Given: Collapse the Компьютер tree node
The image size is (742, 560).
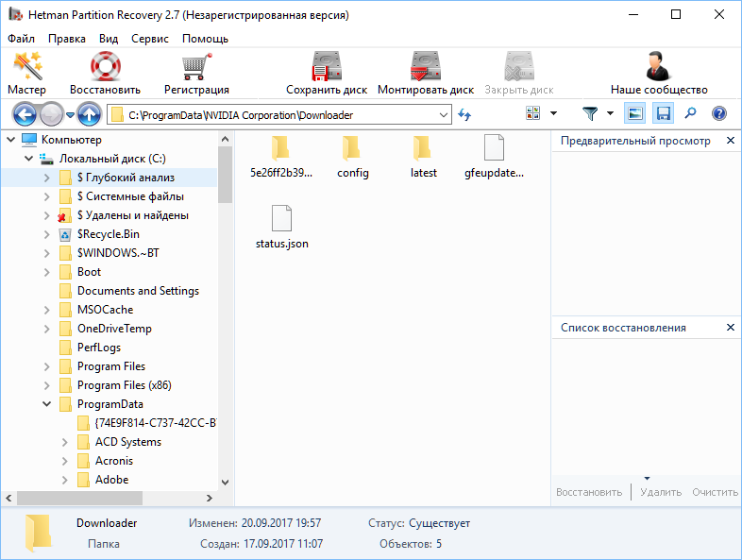Looking at the screenshot, I should [x=11, y=140].
